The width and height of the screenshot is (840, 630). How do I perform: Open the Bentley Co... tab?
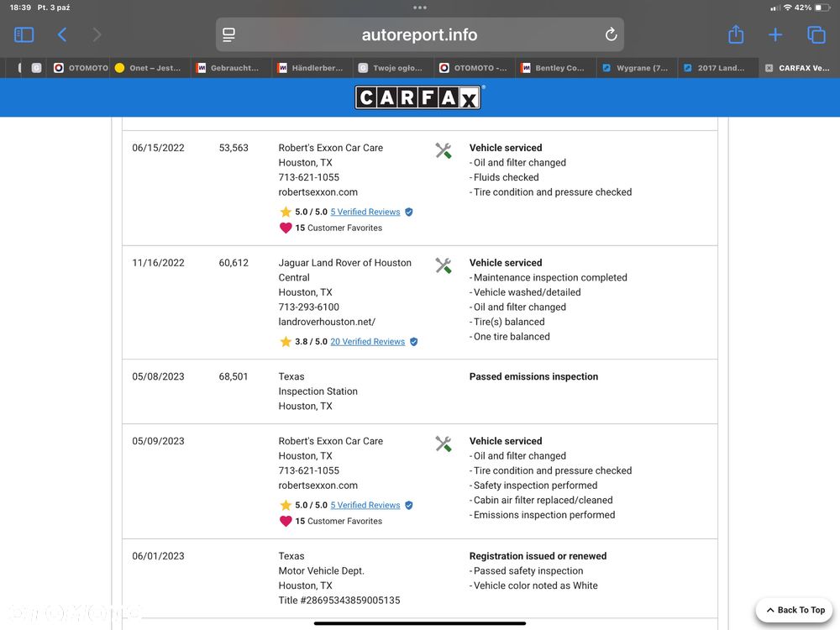[554, 68]
